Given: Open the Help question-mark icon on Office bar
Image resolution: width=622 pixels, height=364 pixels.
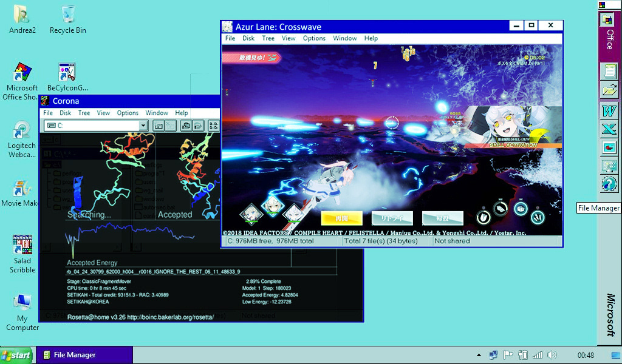Looking at the screenshot, I should [609, 184].
